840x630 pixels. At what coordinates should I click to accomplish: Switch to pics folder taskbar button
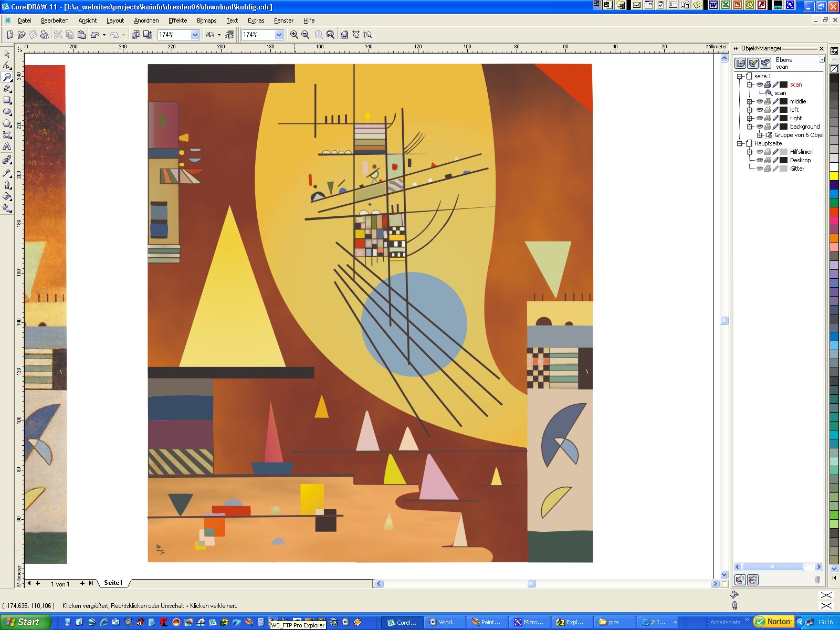tap(614, 622)
